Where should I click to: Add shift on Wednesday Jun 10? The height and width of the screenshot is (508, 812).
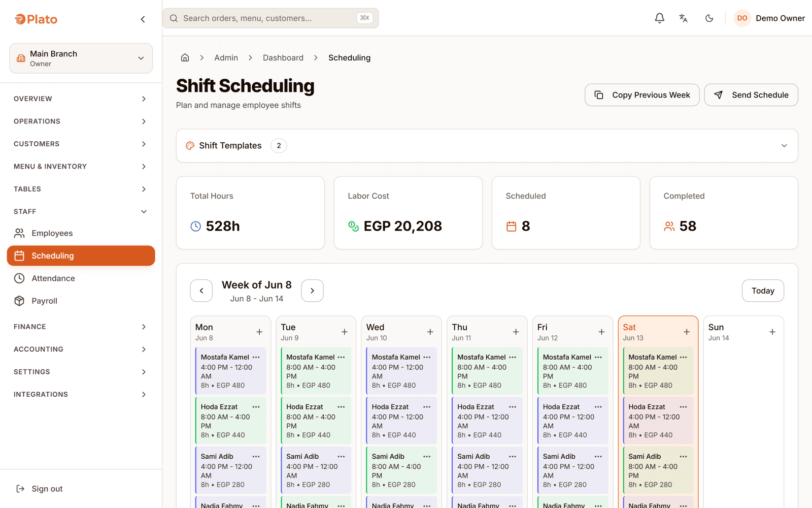point(430,332)
